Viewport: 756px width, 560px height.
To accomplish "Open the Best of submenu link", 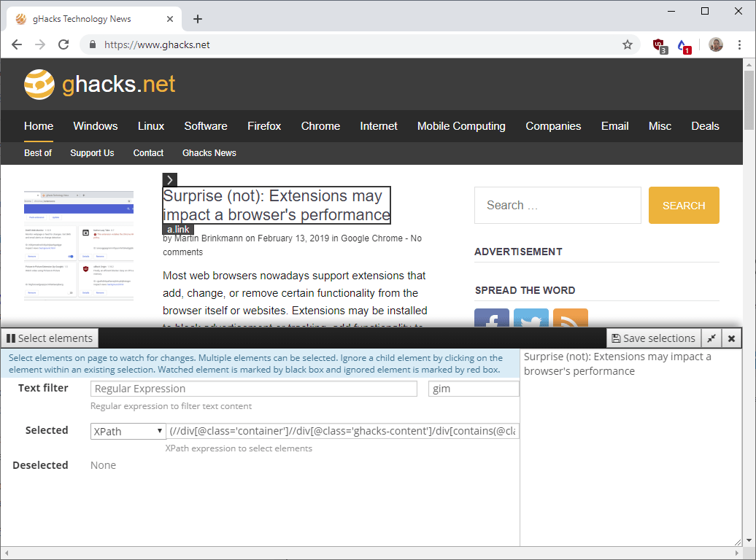I will coord(38,153).
